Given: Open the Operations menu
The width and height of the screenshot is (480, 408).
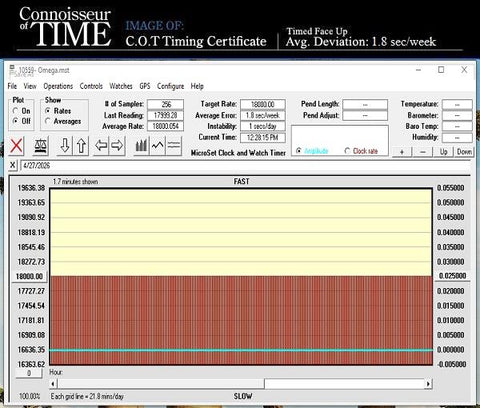Looking at the screenshot, I should coord(58,86).
